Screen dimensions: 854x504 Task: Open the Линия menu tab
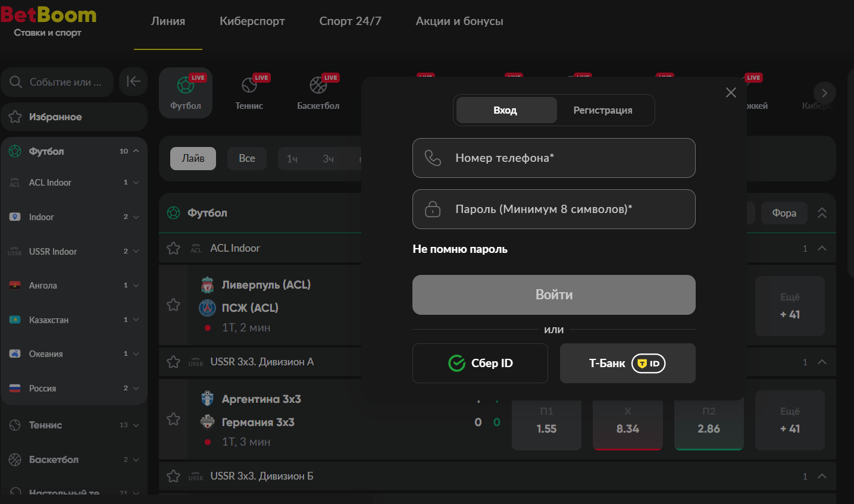[x=168, y=21]
